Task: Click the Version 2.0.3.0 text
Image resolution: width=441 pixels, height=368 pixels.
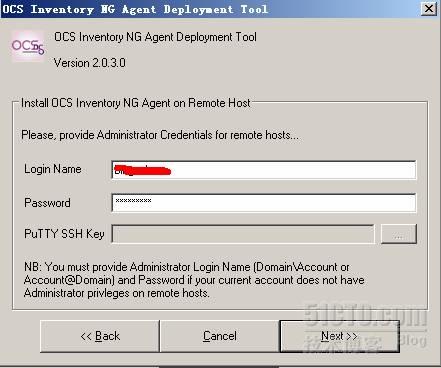Action: 90,63
